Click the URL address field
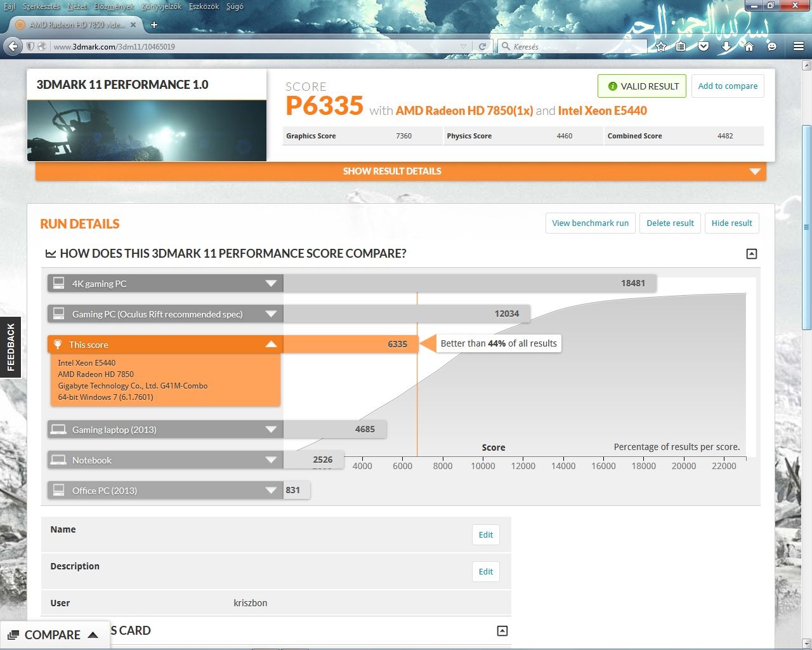 point(254,46)
